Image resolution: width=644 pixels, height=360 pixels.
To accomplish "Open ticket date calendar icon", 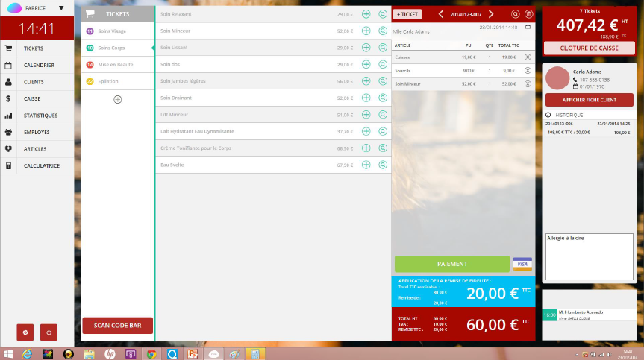I will coord(528,27).
